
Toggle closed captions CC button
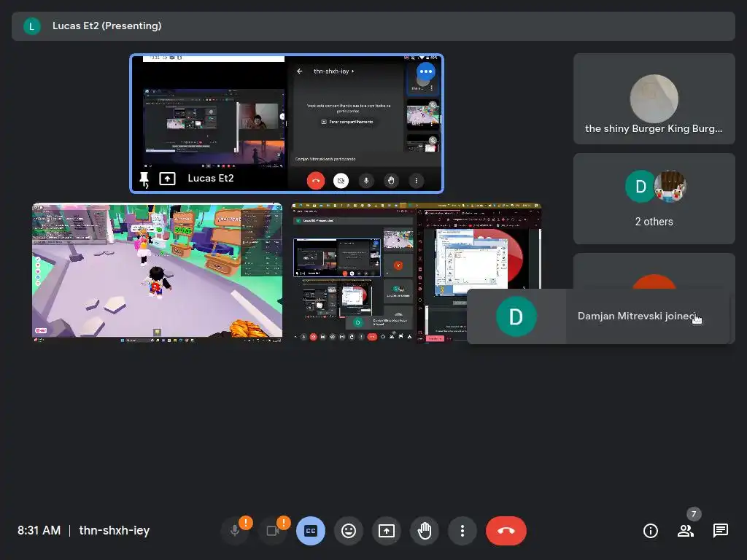pos(311,531)
